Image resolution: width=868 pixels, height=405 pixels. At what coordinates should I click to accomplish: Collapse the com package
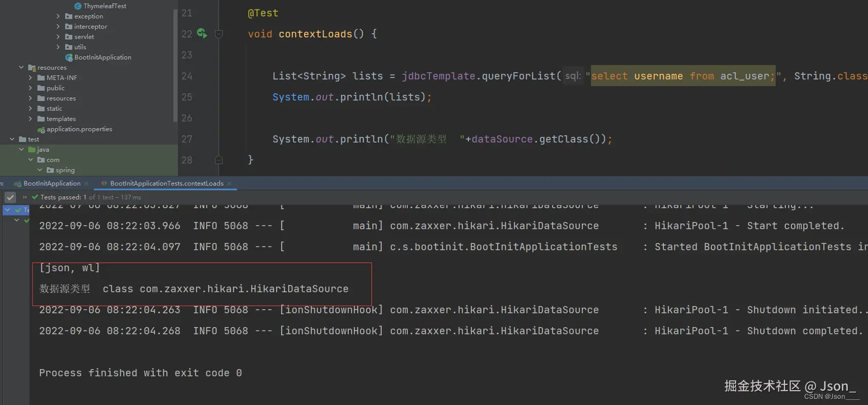coord(30,159)
